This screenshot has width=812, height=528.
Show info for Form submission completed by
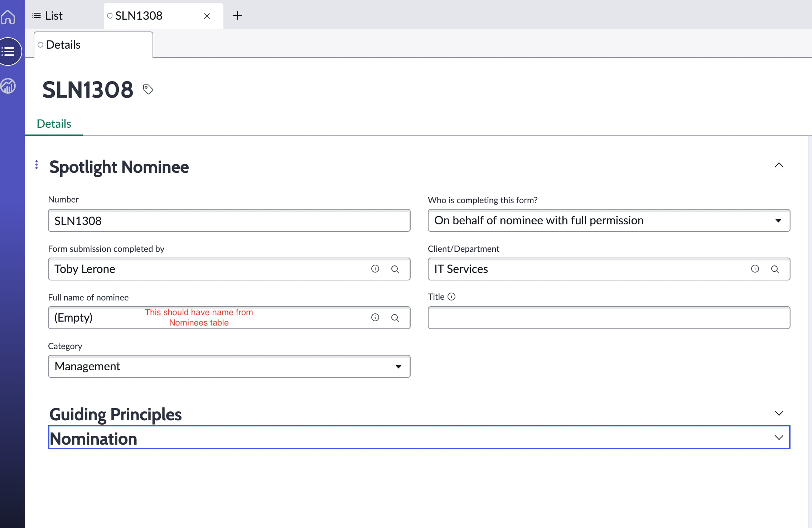[375, 269]
